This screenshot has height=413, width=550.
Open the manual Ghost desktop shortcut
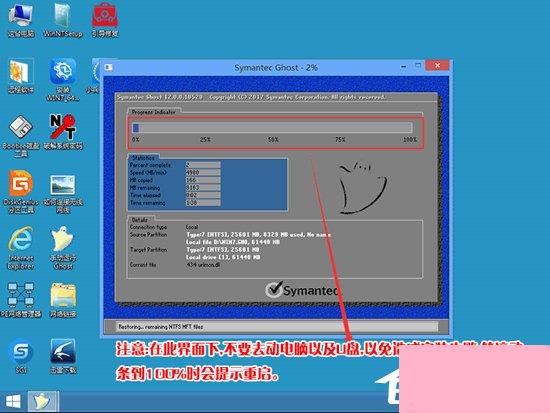click(63, 248)
